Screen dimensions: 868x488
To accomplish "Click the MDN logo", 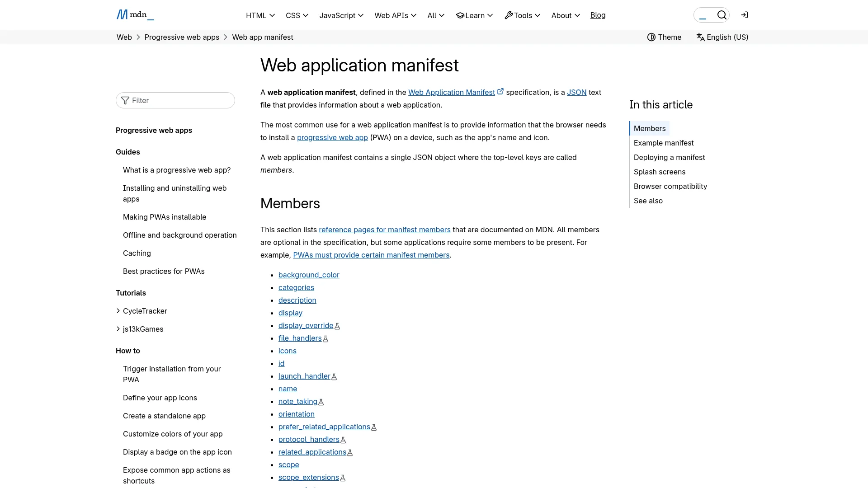I will tap(135, 15).
